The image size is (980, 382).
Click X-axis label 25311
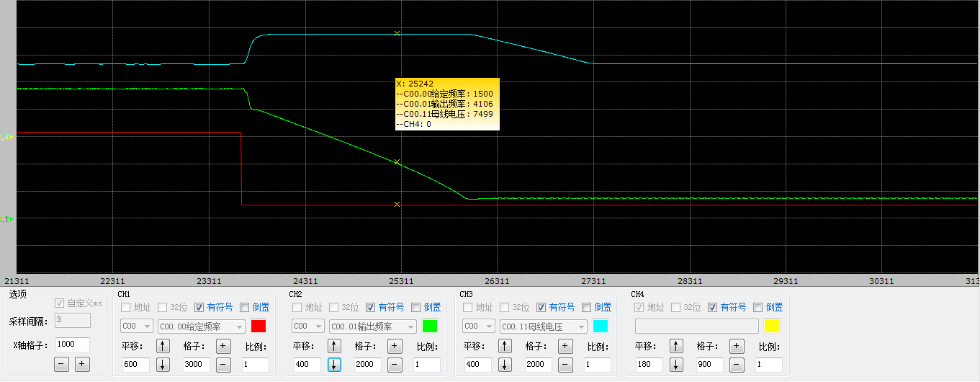401,281
